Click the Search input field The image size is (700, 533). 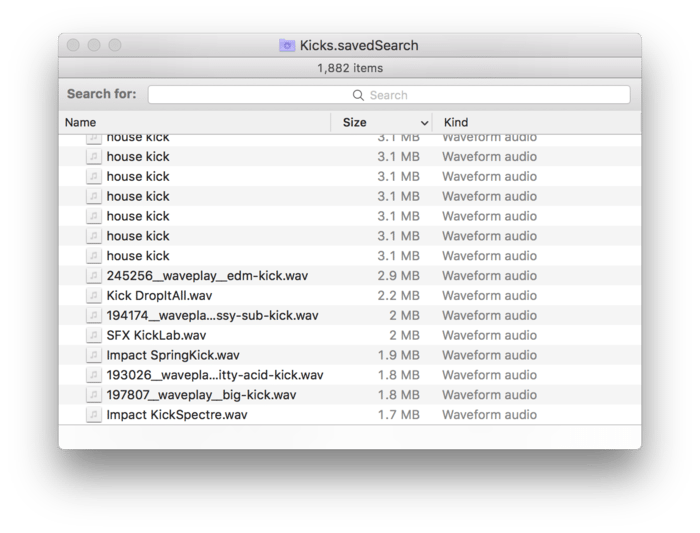pyautogui.click(x=389, y=95)
